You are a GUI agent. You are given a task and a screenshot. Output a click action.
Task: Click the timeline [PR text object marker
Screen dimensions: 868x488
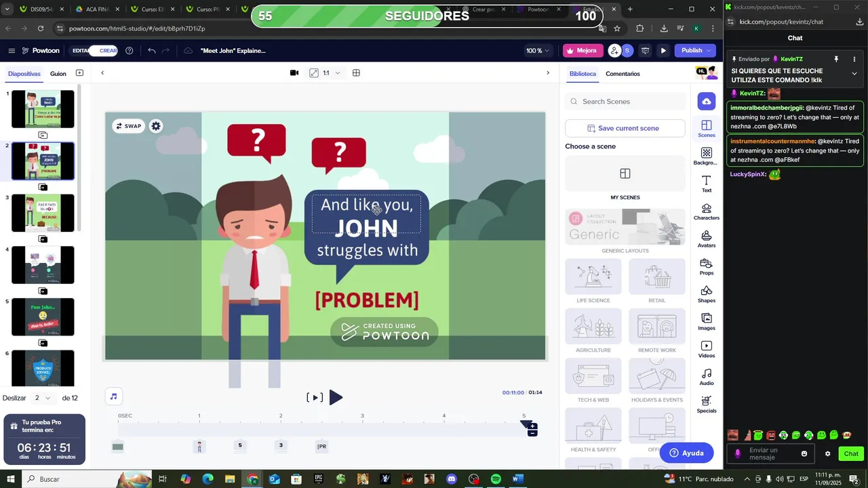tap(322, 446)
